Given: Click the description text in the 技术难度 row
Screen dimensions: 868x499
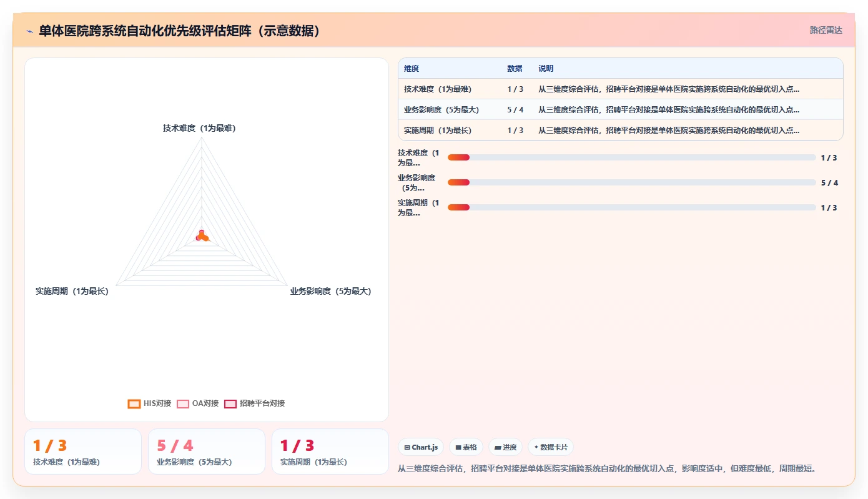Looking at the screenshot, I should coord(669,89).
